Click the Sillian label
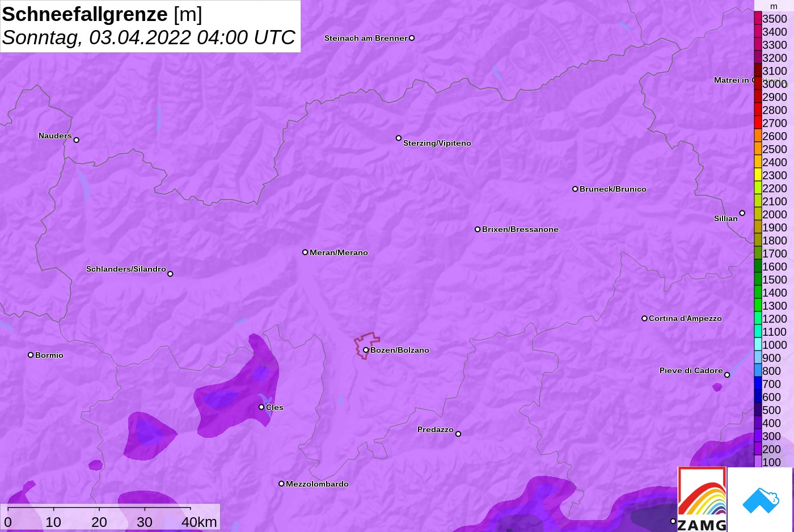794x532 pixels. click(726, 218)
